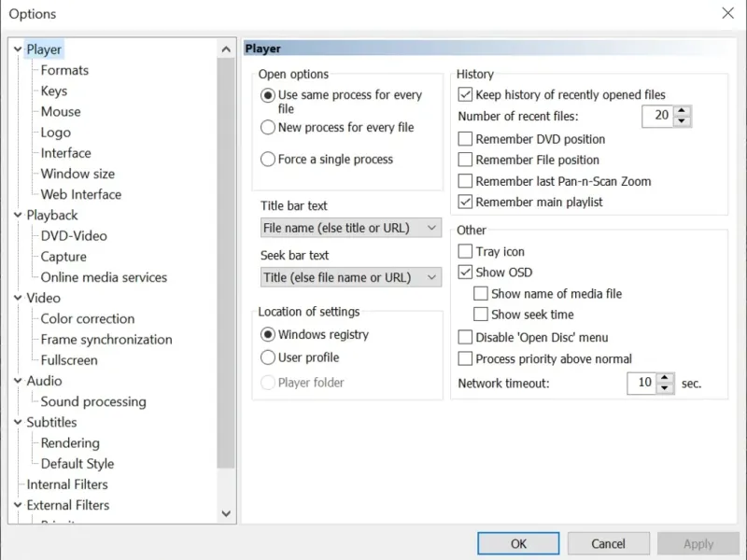The image size is (747, 560).
Task: Select External Filters in the tree
Action: pyautogui.click(x=67, y=505)
